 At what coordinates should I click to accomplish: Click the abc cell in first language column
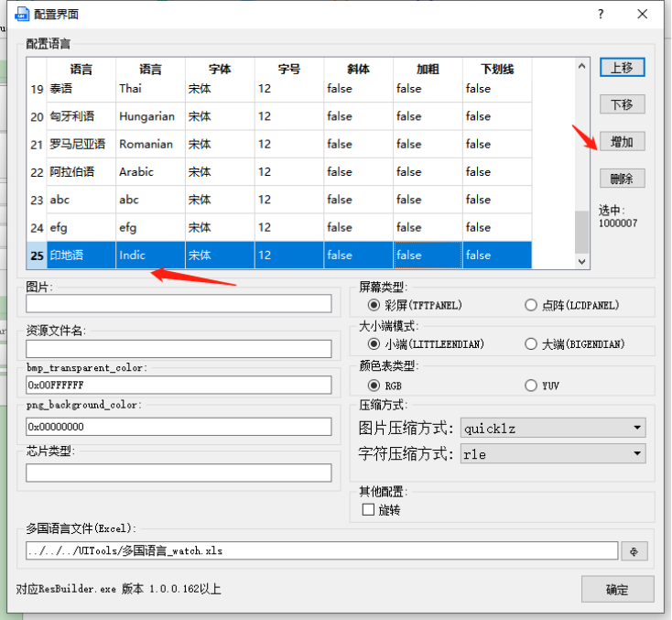81,200
